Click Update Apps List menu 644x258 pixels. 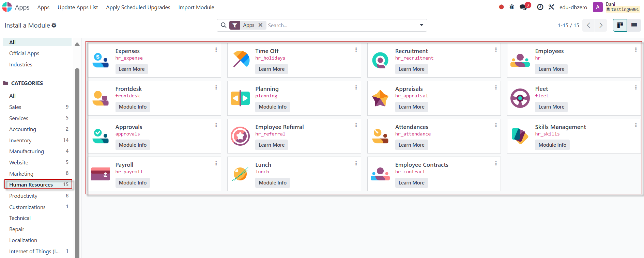pyautogui.click(x=78, y=7)
